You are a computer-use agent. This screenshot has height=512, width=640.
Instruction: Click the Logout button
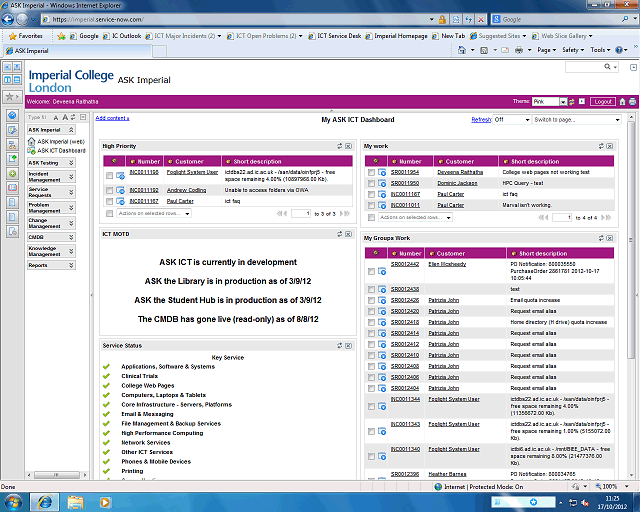(x=602, y=102)
